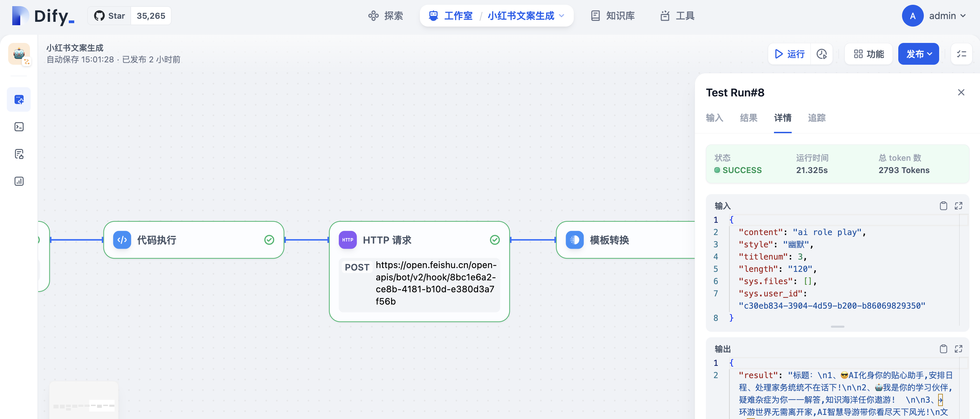
Task: Click the 运行 run button
Action: pyautogui.click(x=790, y=54)
